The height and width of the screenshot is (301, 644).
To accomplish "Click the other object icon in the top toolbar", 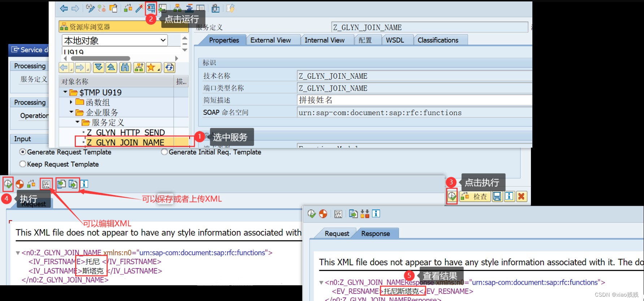I will (x=113, y=8).
